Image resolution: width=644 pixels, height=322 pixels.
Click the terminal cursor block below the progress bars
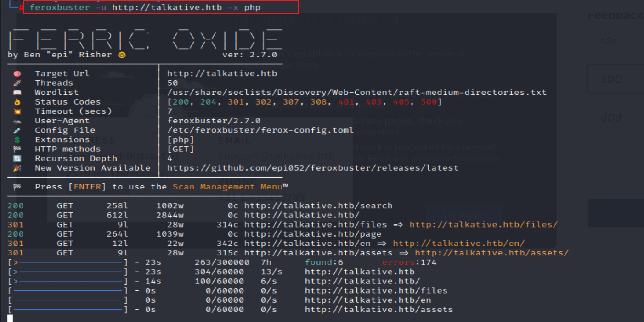coord(10,318)
